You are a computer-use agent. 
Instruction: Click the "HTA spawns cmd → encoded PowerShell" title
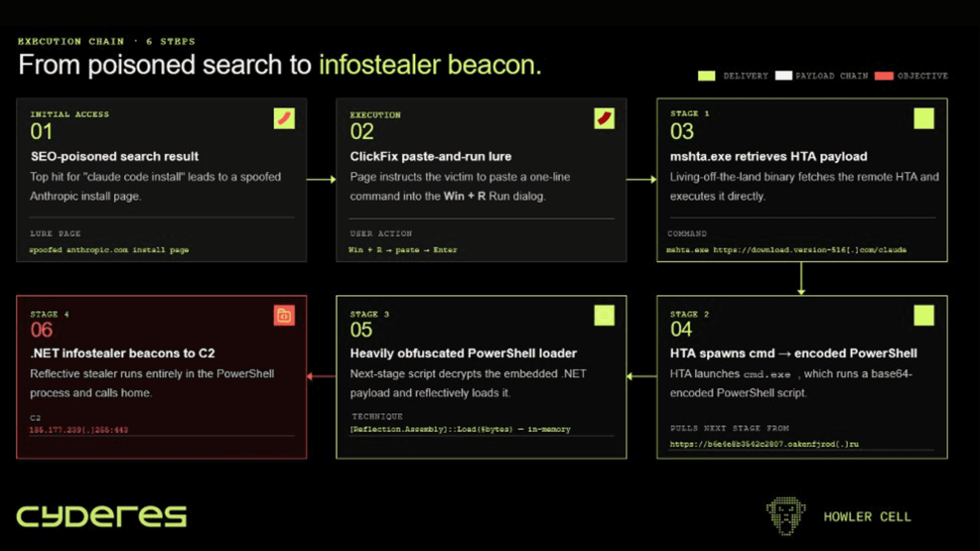click(794, 353)
